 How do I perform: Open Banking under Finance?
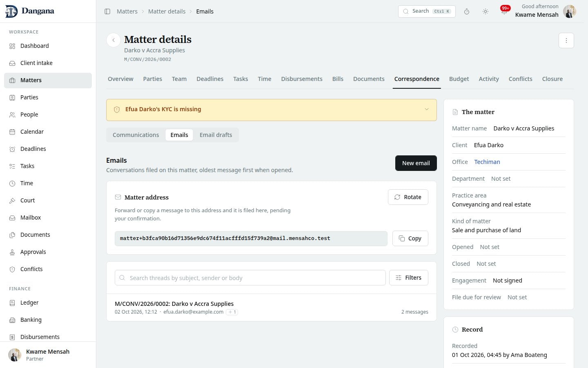pos(48,320)
